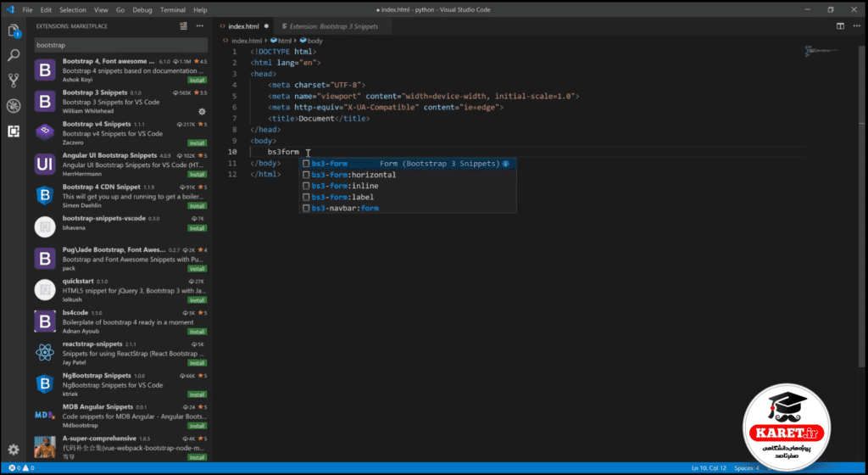The width and height of the screenshot is (868, 475).
Task: Click errors and warnings status indicator
Action: click(21, 468)
